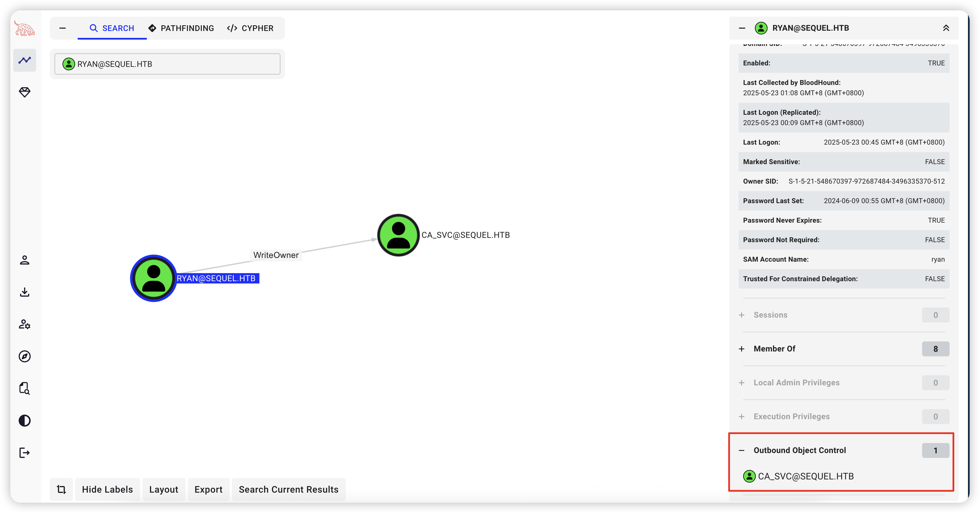Click the logout icon in sidebar
Viewport: 980px width, 513px height.
pyautogui.click(x=25, y=452)
